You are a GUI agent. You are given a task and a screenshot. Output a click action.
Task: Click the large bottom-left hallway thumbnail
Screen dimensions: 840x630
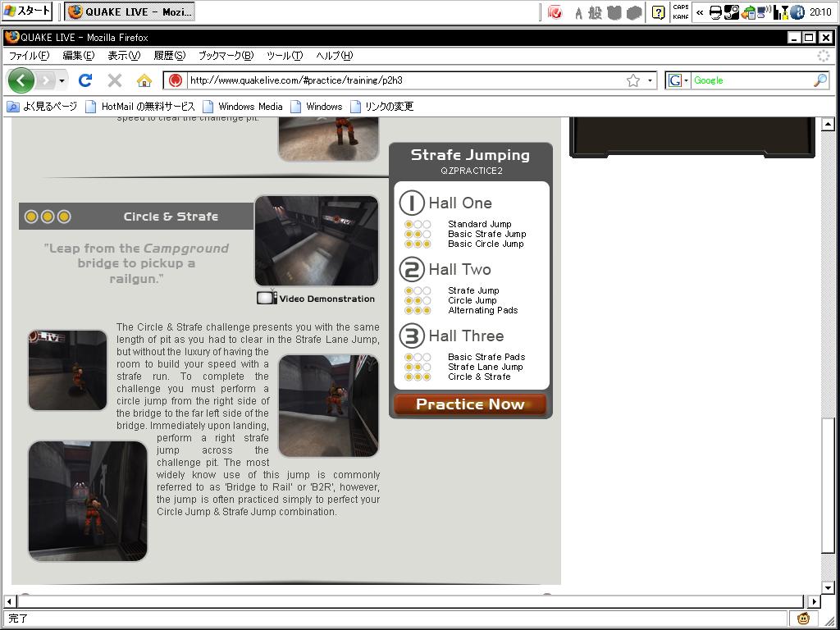(x=87, y=501)
